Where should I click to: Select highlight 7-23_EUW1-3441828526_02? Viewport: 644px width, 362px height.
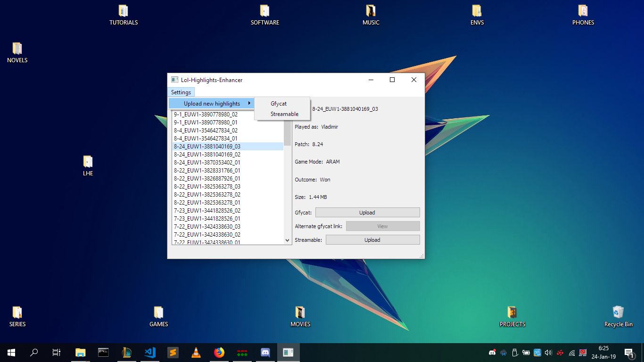coord(228,211)
